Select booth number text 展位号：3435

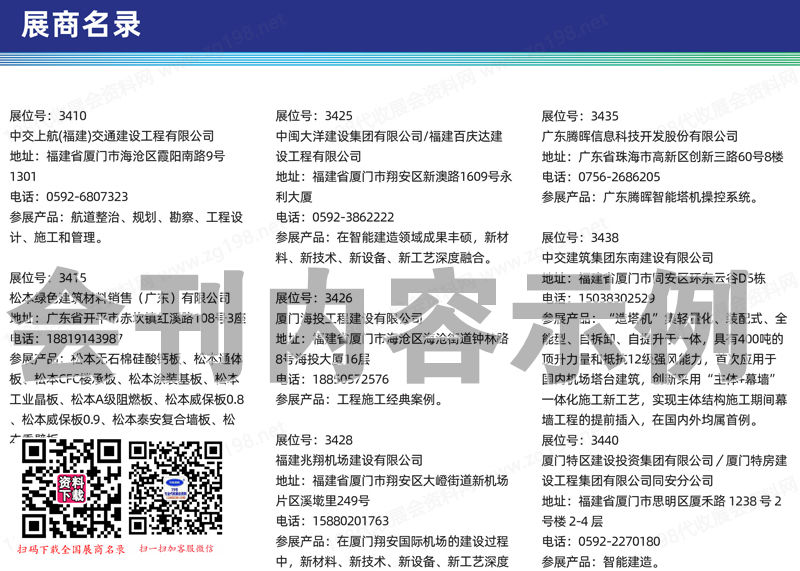click(580, 116)
